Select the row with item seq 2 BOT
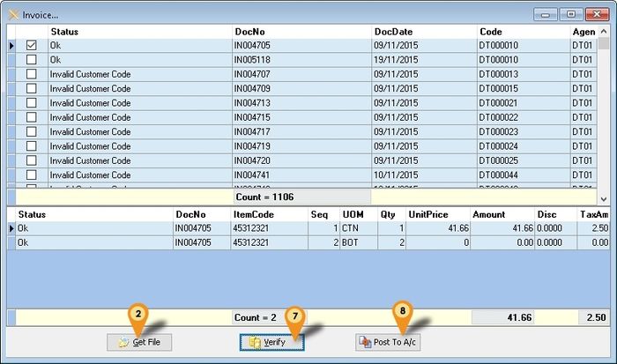The height and width of the screenshot is (364, 617). pos(264,242)
